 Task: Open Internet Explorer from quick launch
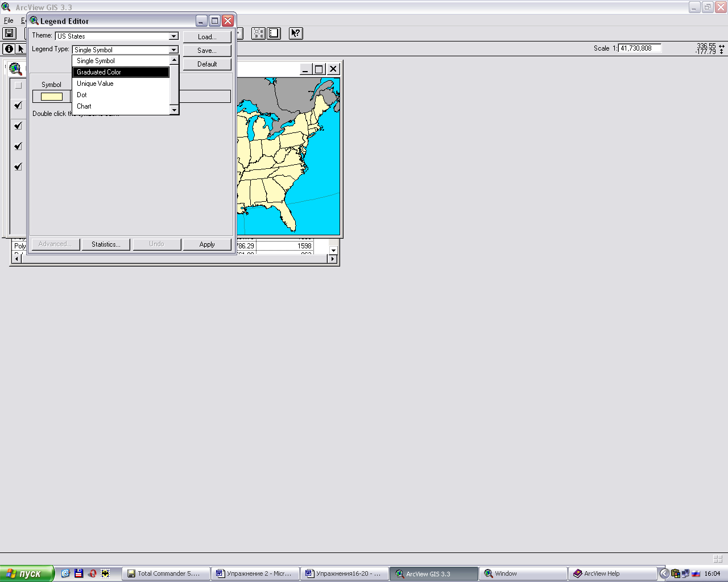tap(65, 573)
